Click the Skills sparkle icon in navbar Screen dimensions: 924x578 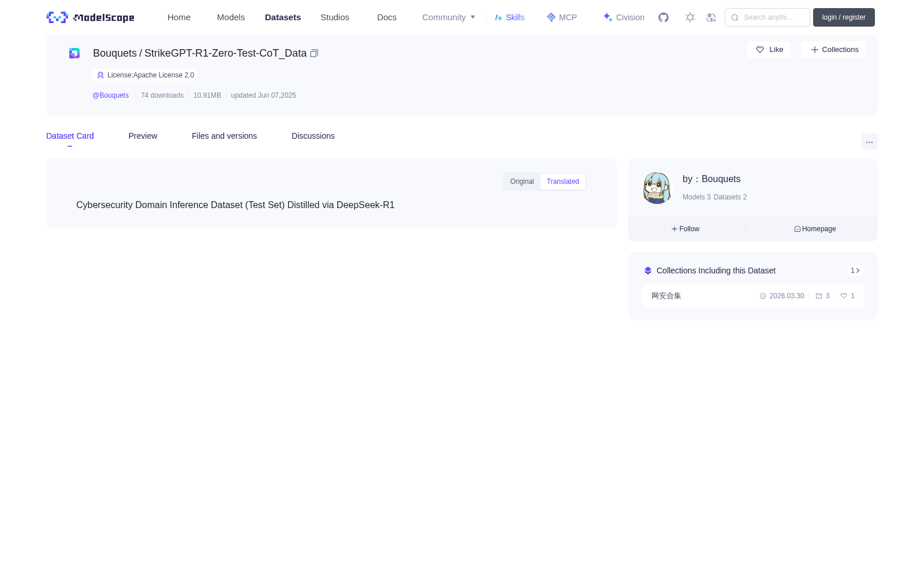point(498,17)
